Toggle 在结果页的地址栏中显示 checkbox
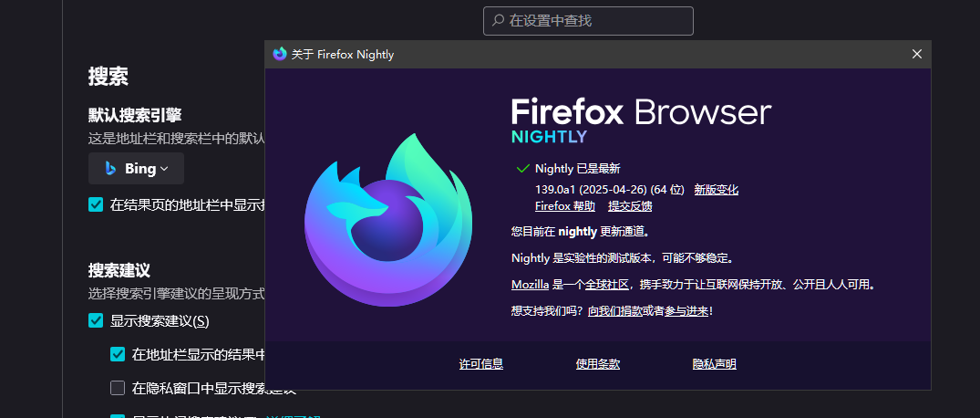This screenshot has height=418, width=980. point(96,204)
